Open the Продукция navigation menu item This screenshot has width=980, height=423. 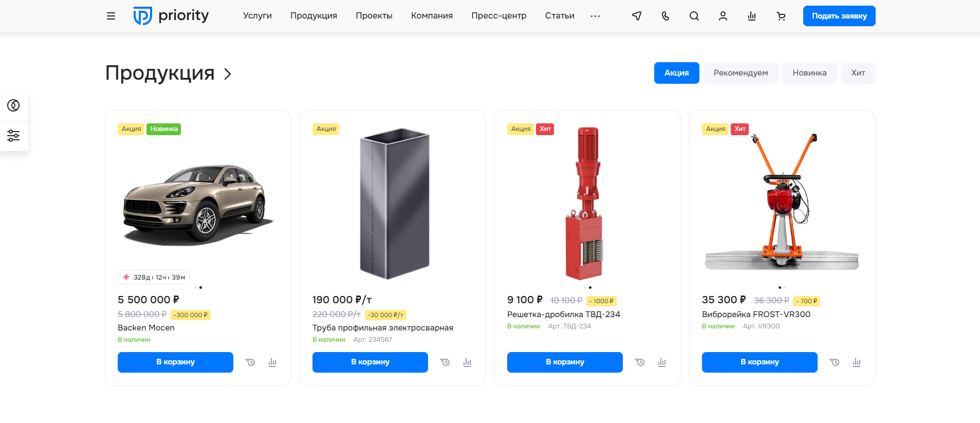(313, 16)
